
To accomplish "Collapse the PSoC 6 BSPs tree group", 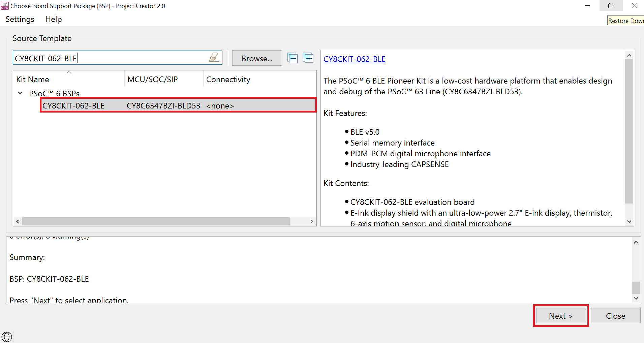I will (20, 93).
